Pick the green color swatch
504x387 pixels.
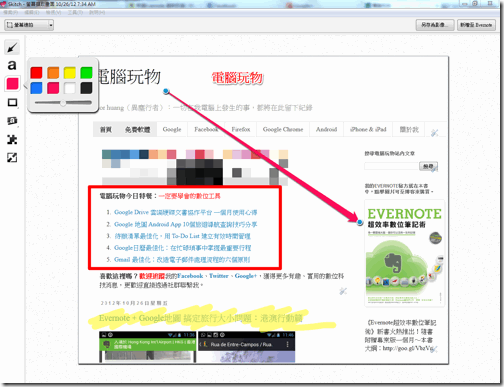[x=86, y=72]
